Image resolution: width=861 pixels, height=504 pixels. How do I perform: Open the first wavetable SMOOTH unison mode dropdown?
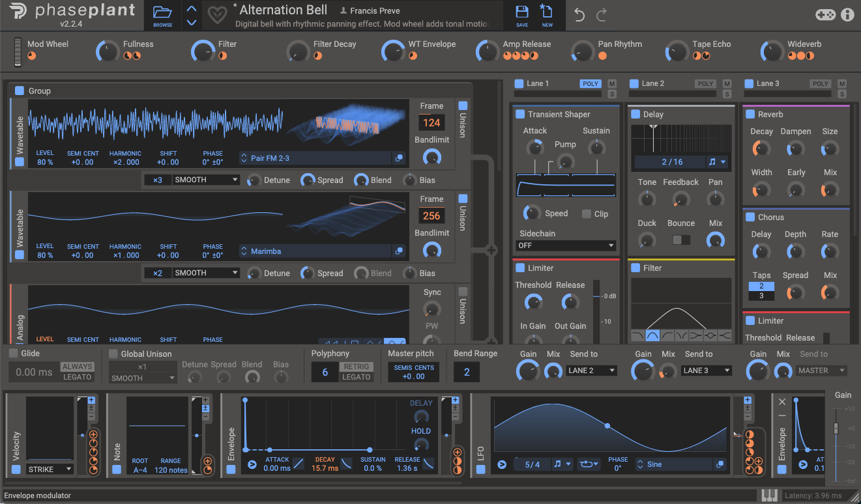[x=207, y=180]
